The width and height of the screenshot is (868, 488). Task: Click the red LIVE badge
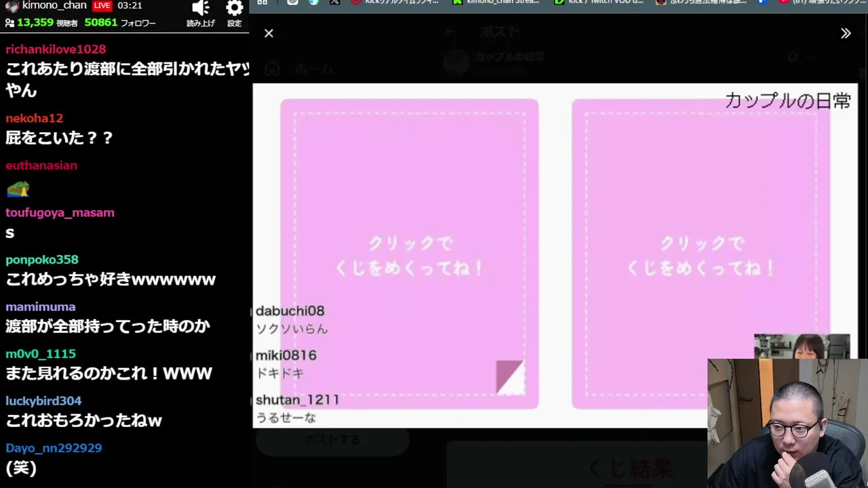tap(102, 5)
